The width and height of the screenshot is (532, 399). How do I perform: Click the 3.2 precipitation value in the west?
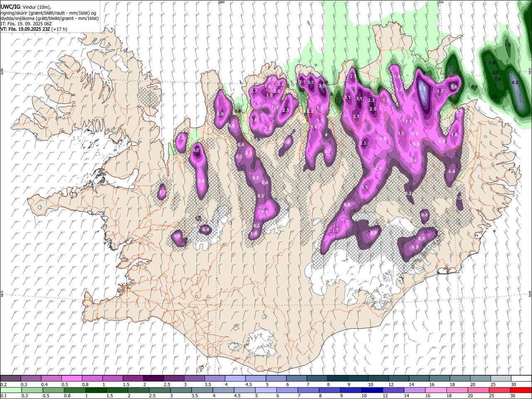pos(197,150)
